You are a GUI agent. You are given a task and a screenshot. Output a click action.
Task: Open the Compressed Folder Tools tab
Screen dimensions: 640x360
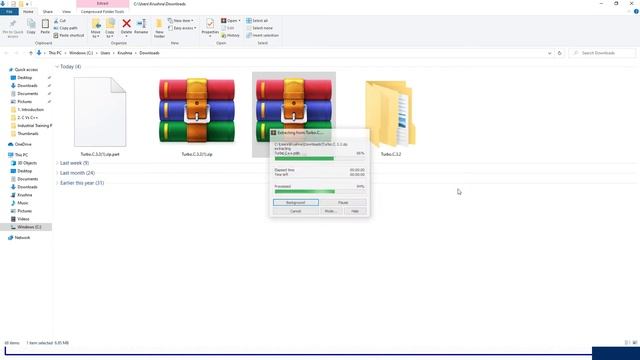tap(102, 12)
